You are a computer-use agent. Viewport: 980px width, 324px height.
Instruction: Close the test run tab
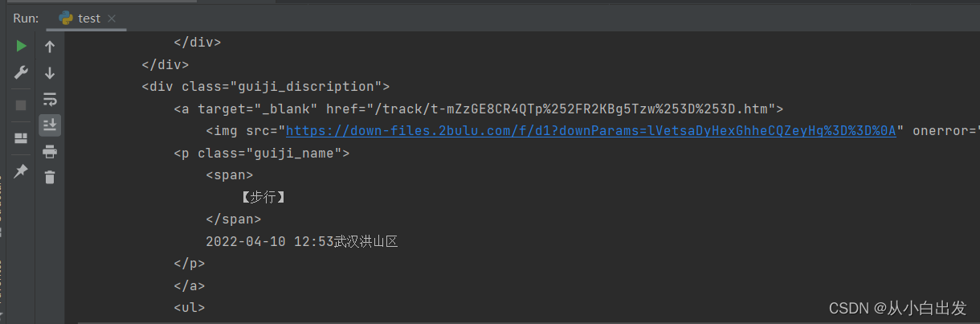point(112,18)
